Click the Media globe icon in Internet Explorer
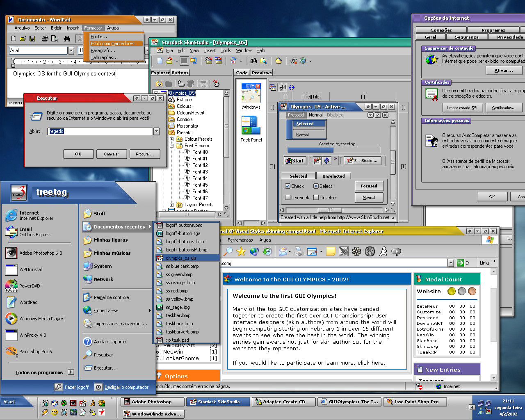Screen dimensions: 525x420 point(254,251)
